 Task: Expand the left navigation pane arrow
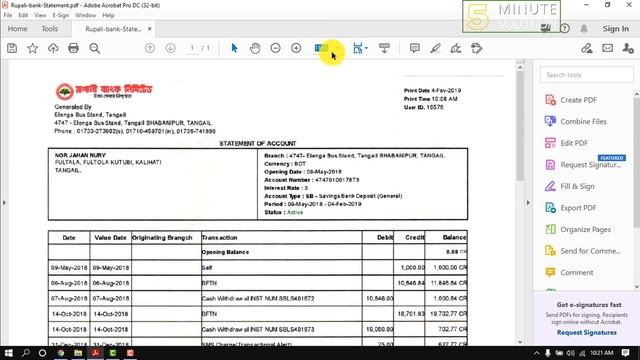(4, 202)
